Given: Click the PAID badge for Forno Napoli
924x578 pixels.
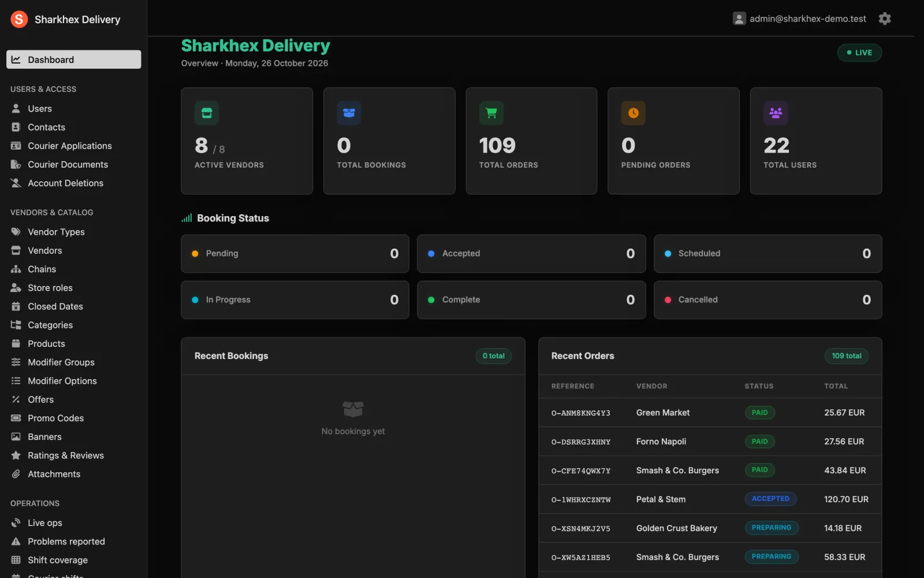Looking at the screenshot, I should point(759,442).
